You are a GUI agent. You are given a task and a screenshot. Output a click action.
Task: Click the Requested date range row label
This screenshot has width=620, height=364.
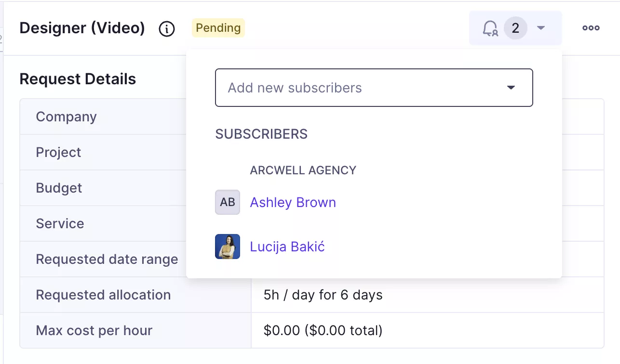tap(107, 259)
